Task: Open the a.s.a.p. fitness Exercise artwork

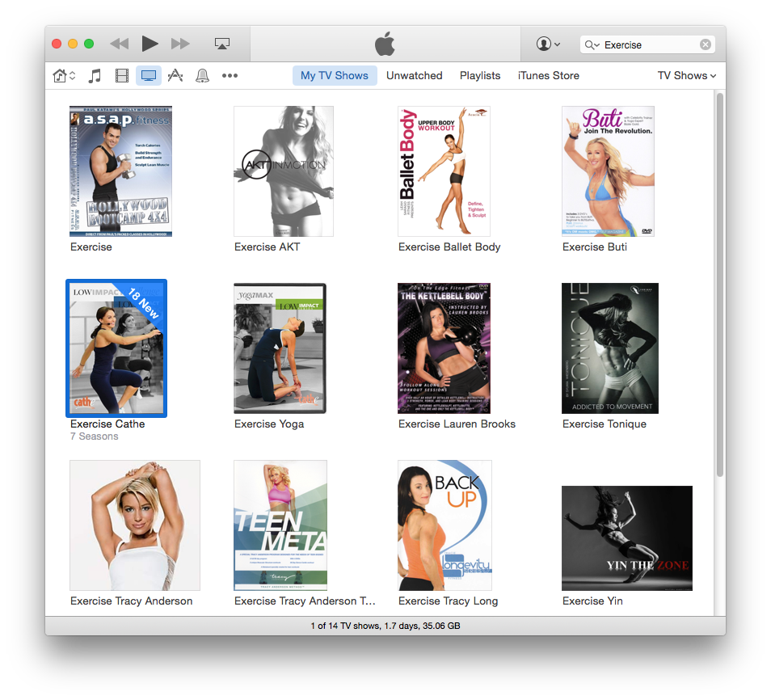Action: point(121,171)
